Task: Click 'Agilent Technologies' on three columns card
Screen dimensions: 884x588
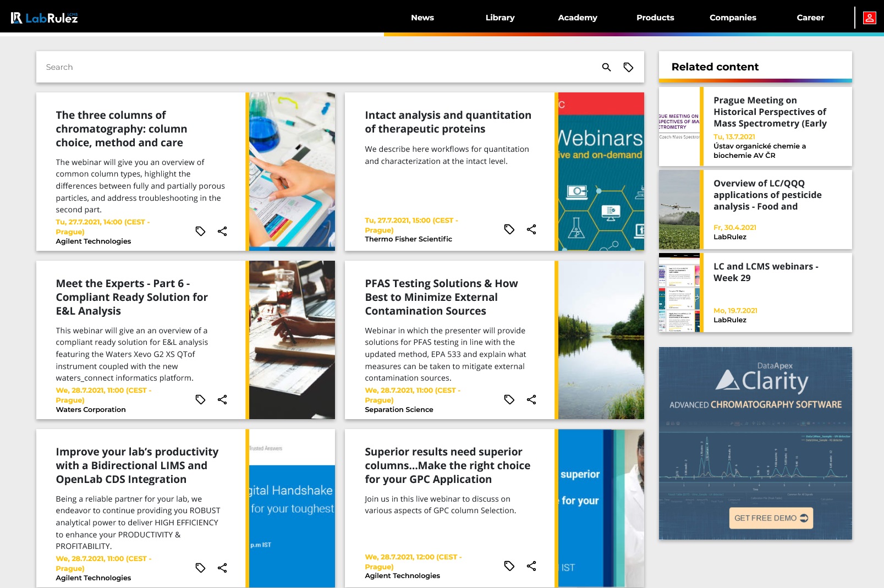Action: 94,241
